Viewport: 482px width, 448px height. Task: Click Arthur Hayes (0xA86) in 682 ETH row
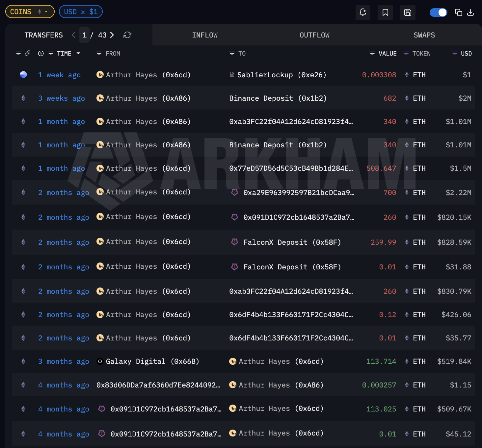148,98
